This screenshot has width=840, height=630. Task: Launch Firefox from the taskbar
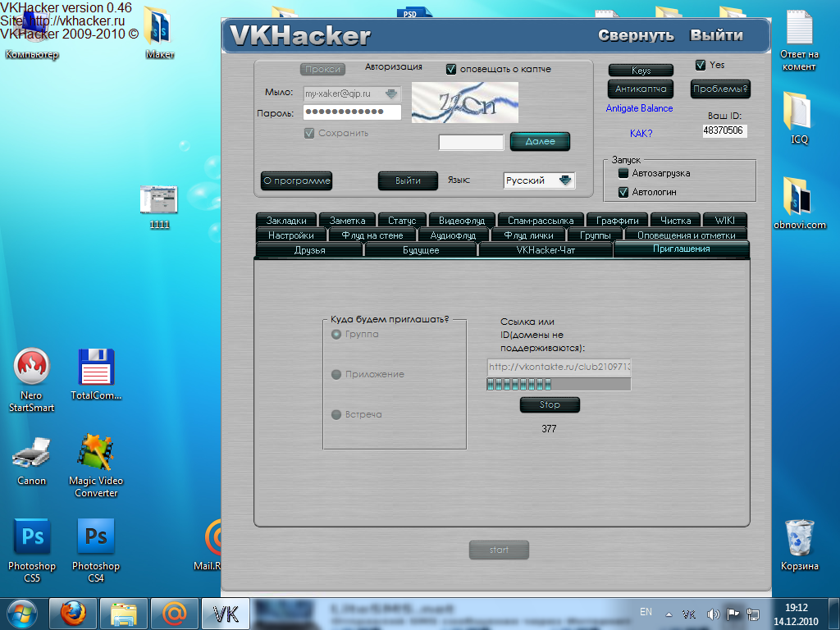click(73, 614)
